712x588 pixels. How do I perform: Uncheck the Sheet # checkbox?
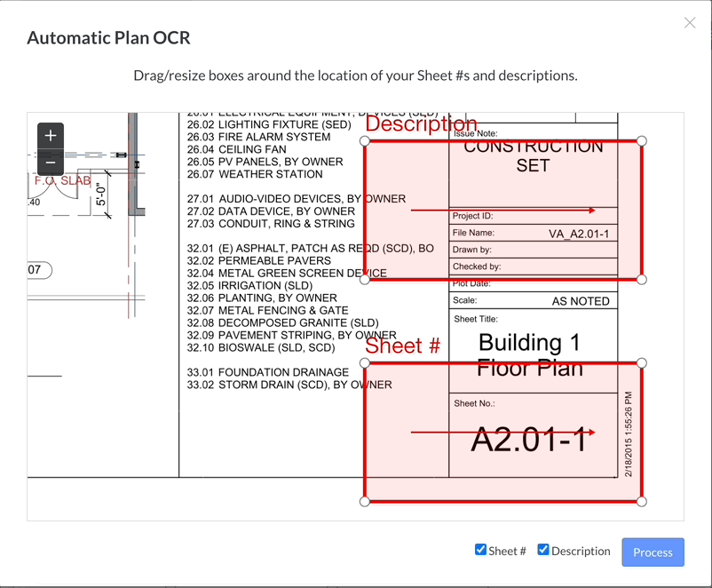[x=480, y=550]
